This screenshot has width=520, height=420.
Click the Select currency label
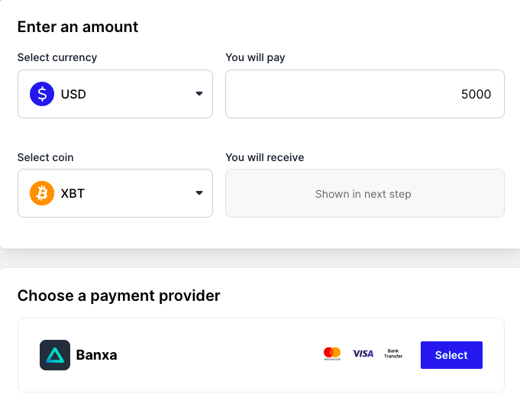[57, 57]
